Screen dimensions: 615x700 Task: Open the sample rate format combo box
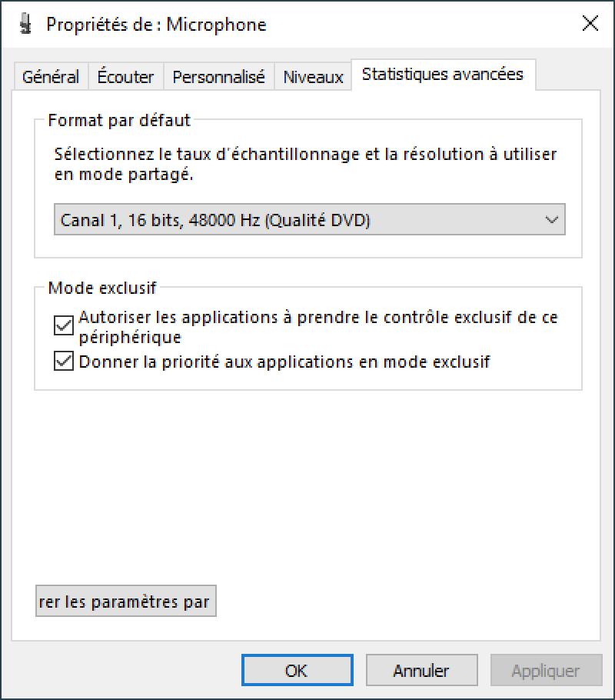(310, 219)
